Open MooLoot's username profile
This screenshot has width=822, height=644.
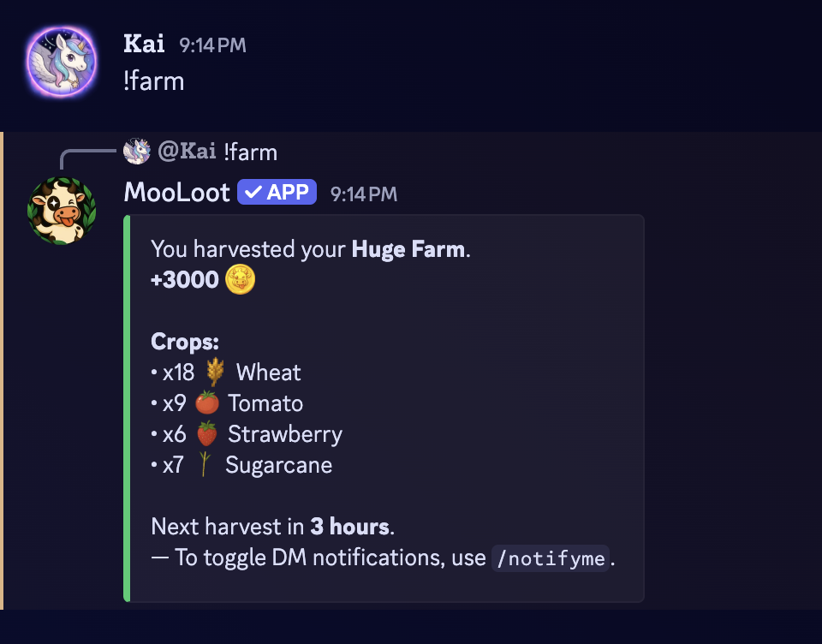tap(176, 193)
